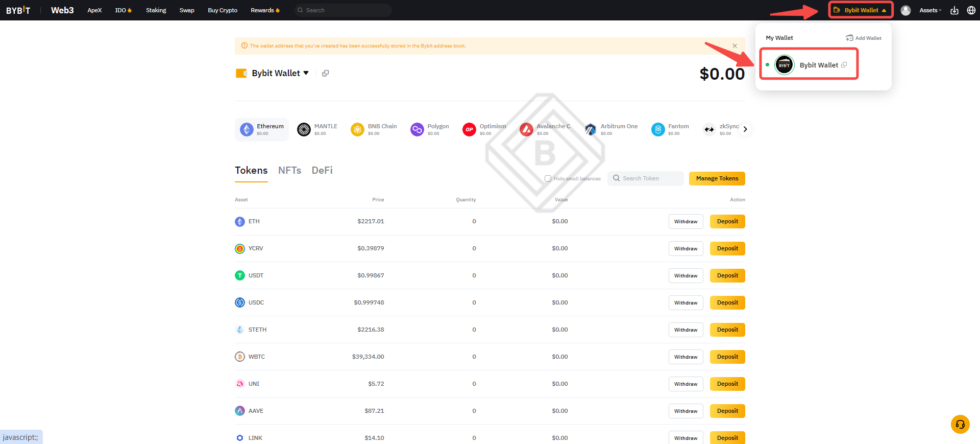980x444 pixels.
Task: Deposit STETH
Action: tap(727, 330)
